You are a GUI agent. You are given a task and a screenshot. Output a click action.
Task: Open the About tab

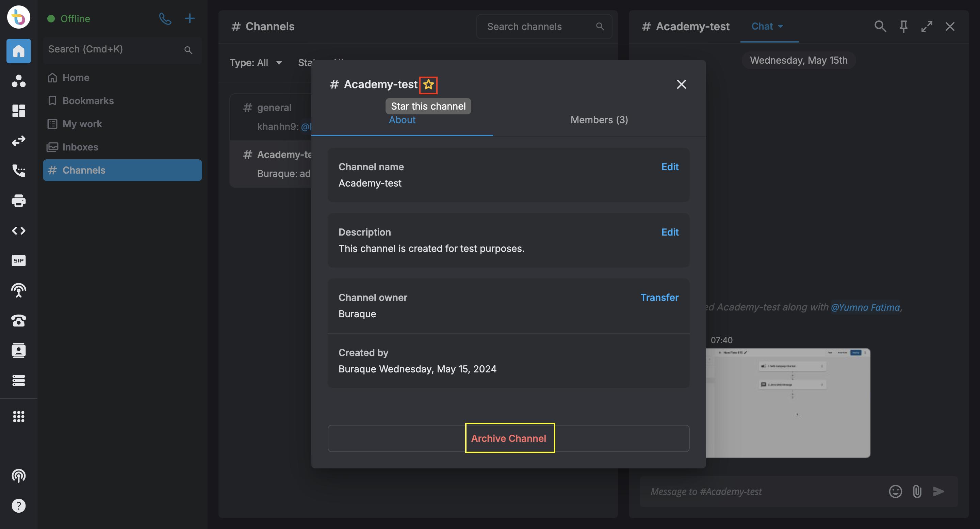coord(402,120)
